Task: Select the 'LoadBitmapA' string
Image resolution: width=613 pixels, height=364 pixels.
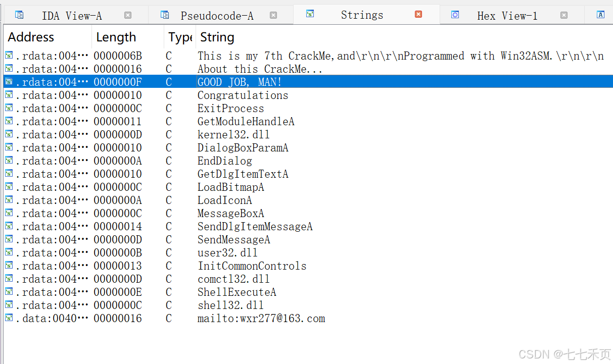Action: tap(230, 187)
